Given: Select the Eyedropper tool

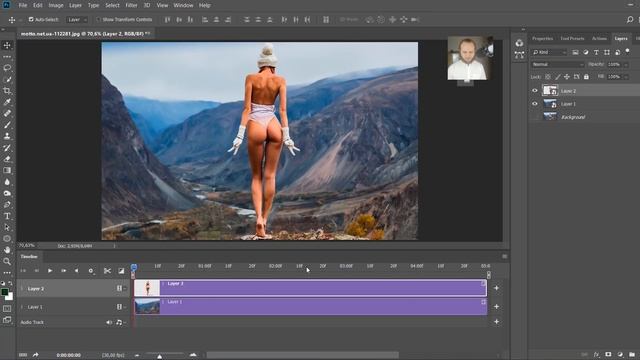Looking at the screenshot, I should point(7,102).
